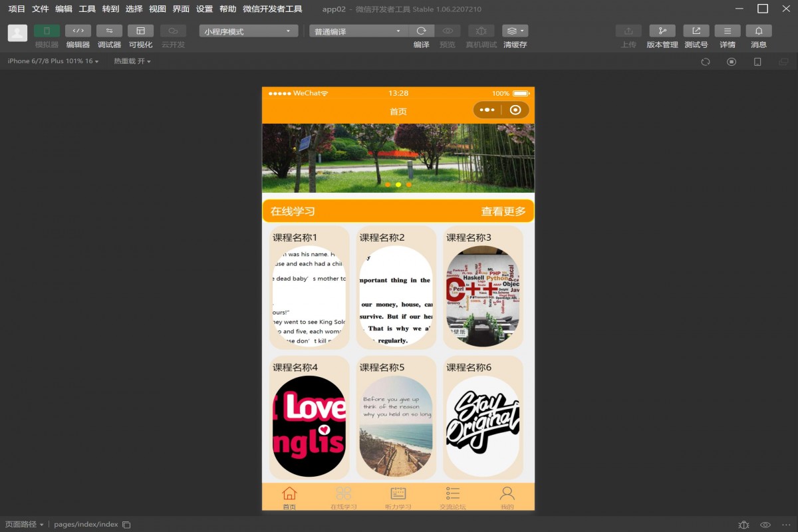Open the 编辑 menu
The height and width of the screenshot is (532, 798).
[x=64, y=9]
